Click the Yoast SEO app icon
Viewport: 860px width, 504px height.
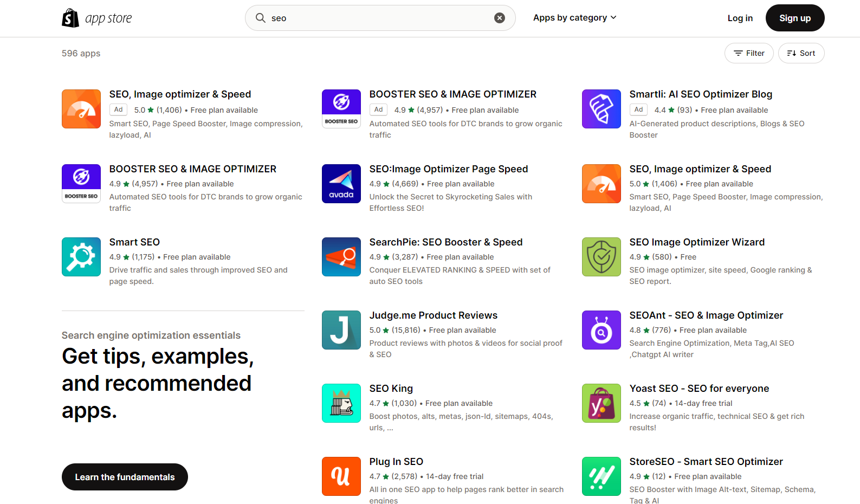pyautogui.click(x=602, y=403)
